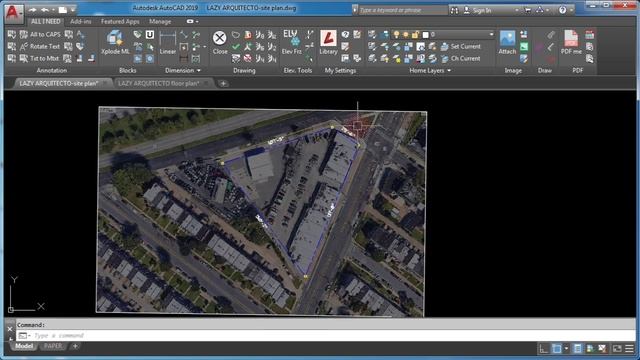The image size is (640, 360).
Task: Toggle ortho mode icon in status bar
Action: point(544,349)
